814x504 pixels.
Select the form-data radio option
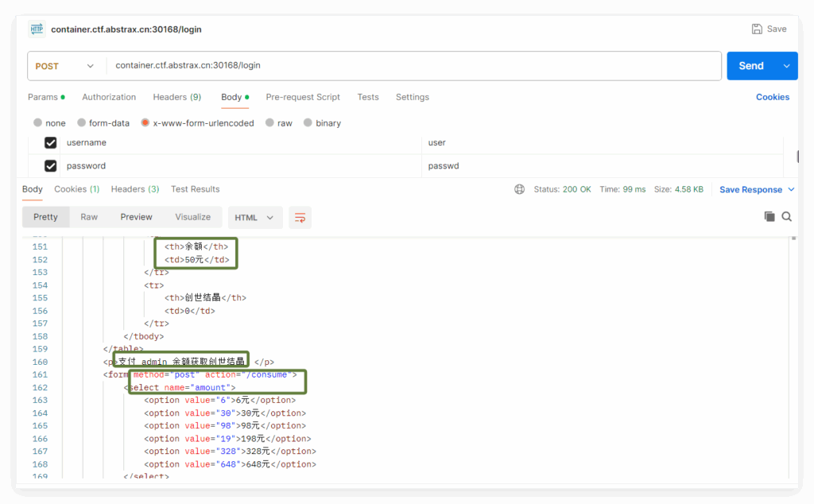(82, 123)
